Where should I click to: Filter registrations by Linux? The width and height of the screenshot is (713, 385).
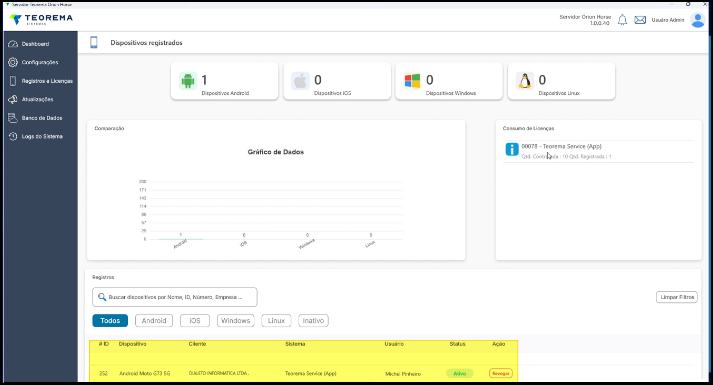pyautogui.click(x=276, y=320)
